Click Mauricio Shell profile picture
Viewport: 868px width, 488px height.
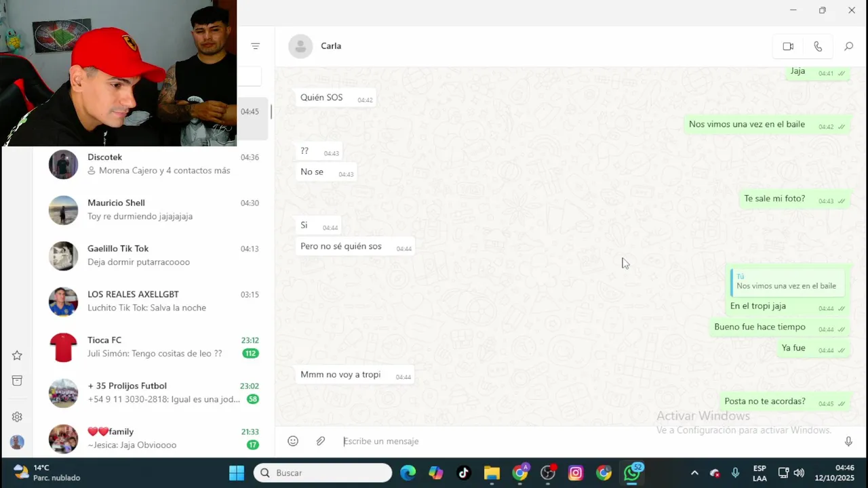[x=63, y=210]
